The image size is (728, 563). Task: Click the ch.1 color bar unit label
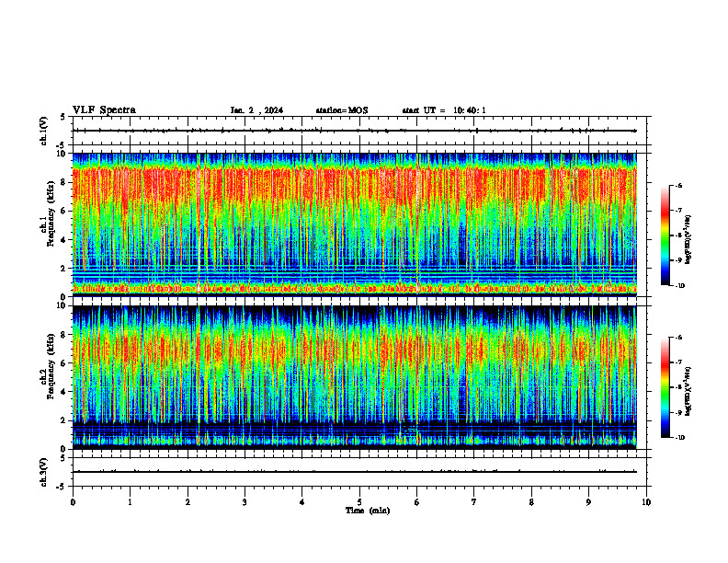coord(688,240)
